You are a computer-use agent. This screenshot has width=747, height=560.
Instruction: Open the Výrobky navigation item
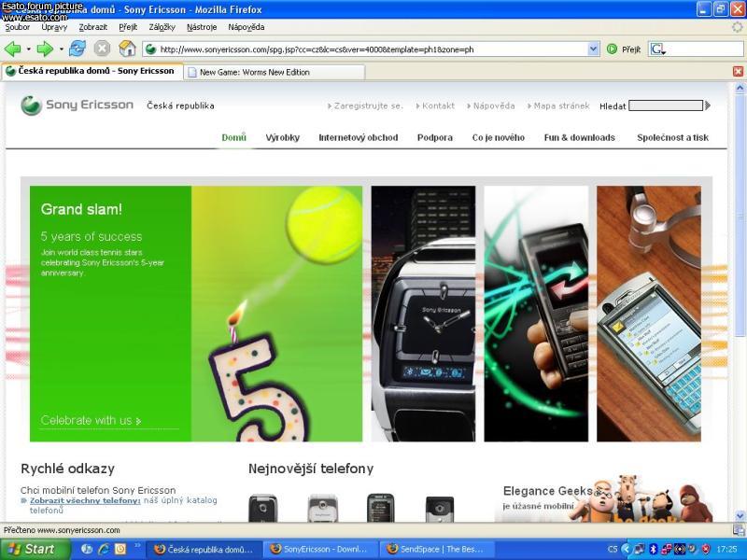pyautogui.click(x=282, y=137)
